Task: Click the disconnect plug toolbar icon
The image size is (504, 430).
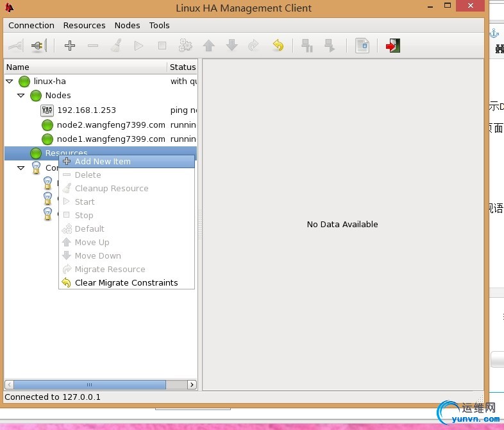Action: point(39,46)
